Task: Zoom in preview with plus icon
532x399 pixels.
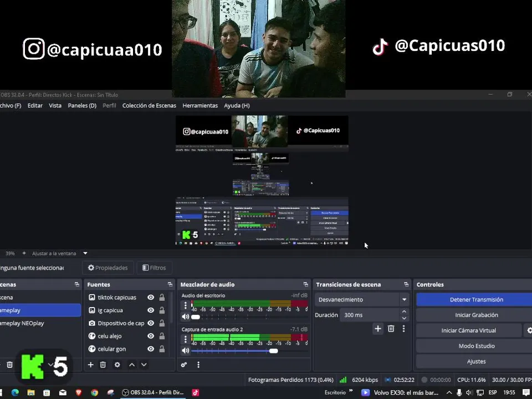Action: click(x=24, y=253)
